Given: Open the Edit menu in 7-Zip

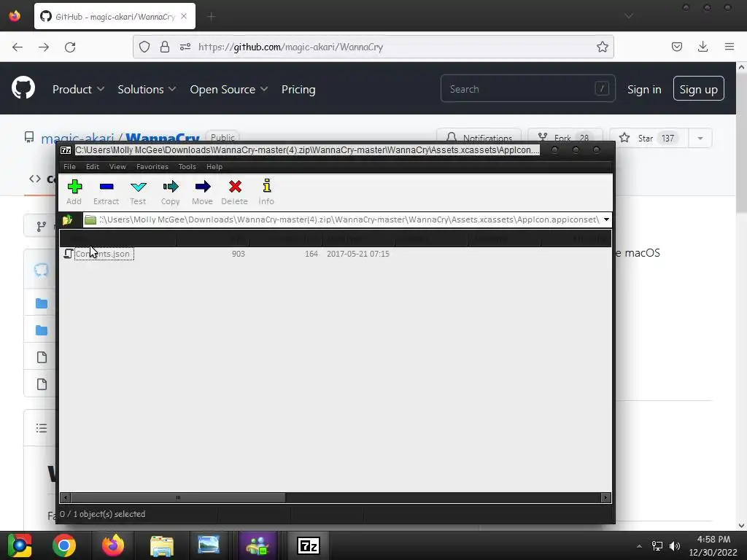Looking at the screenshot, I should point(93,167).
